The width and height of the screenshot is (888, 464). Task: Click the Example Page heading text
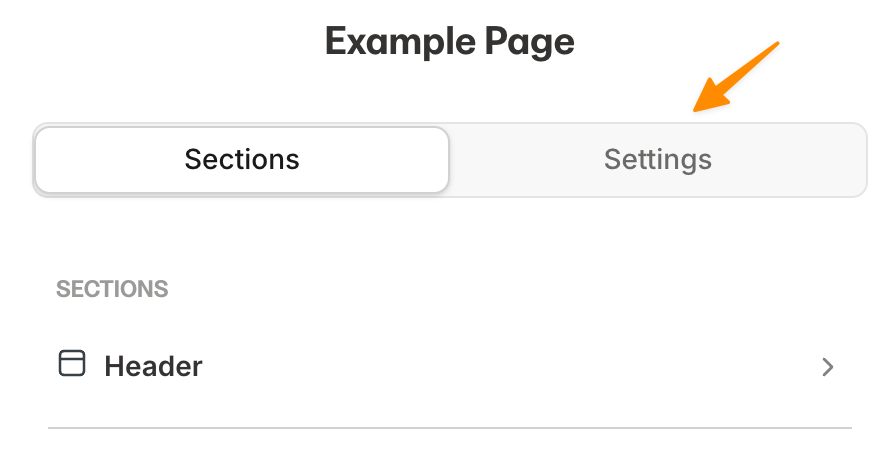point(449,42)
